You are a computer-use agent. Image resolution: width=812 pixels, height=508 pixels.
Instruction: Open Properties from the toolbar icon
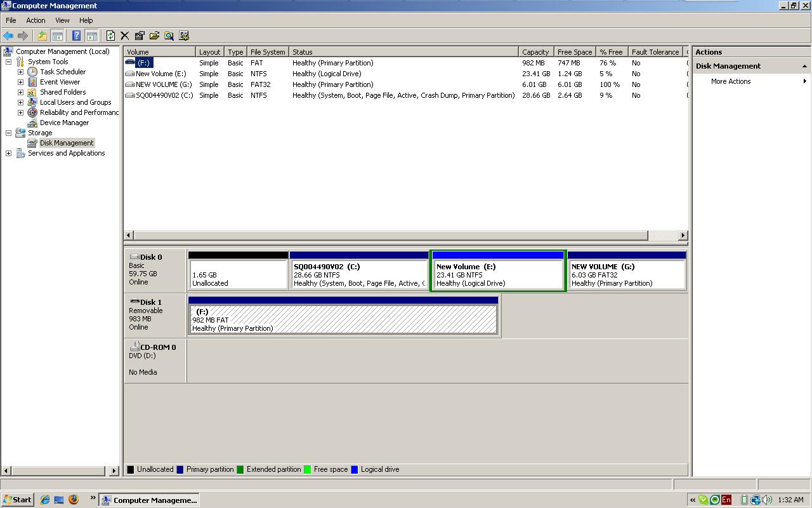pos(140,36)
